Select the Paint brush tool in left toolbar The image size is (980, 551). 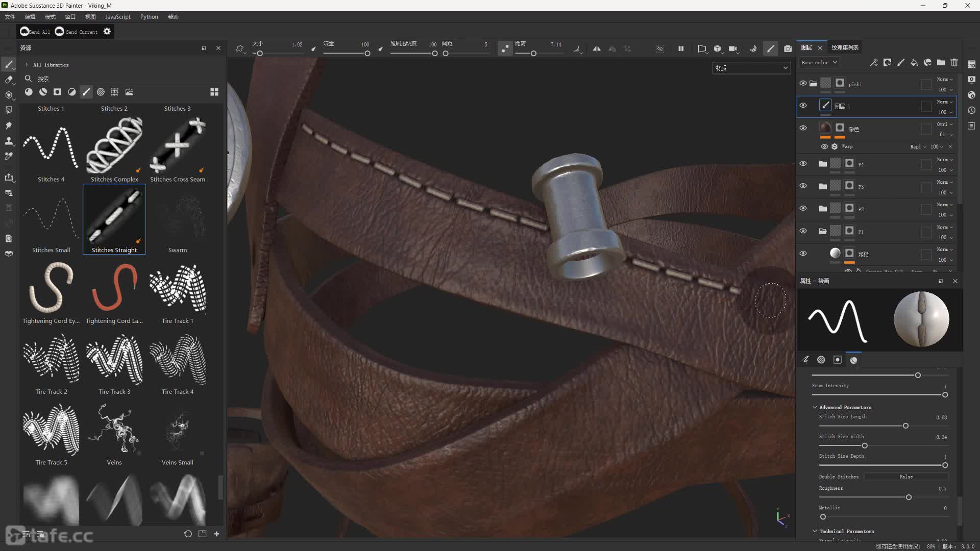(x=9, y=64)
